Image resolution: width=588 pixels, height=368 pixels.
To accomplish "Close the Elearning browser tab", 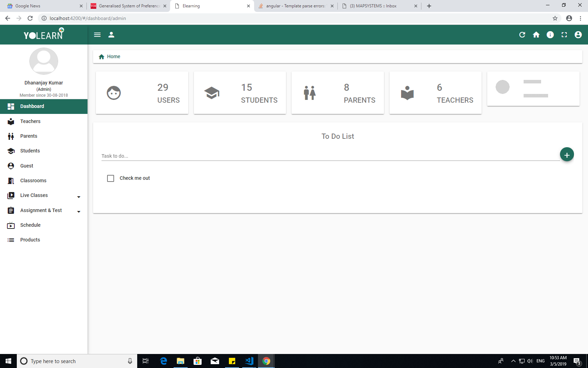I will point(248,6).
